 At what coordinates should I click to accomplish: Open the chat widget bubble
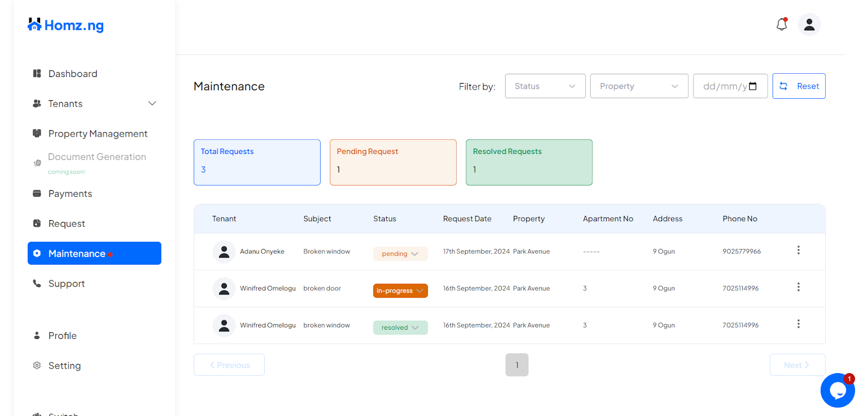838,390
